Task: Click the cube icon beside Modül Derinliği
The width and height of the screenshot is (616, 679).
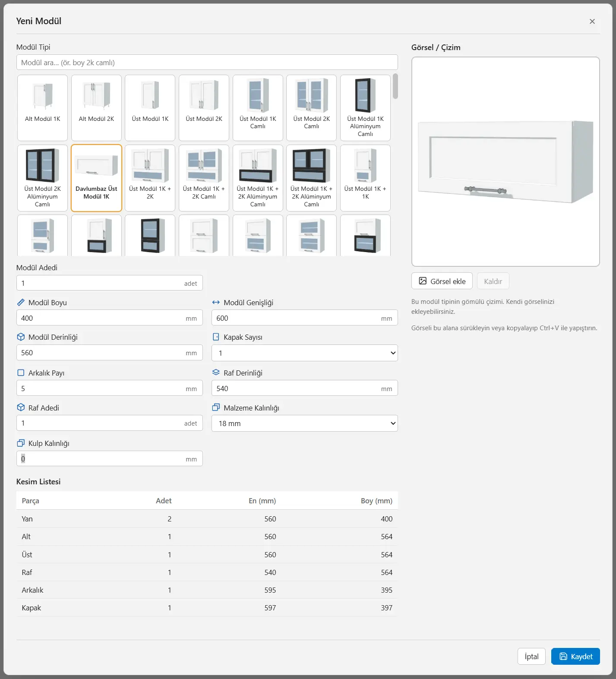Action: click(21, 337)
